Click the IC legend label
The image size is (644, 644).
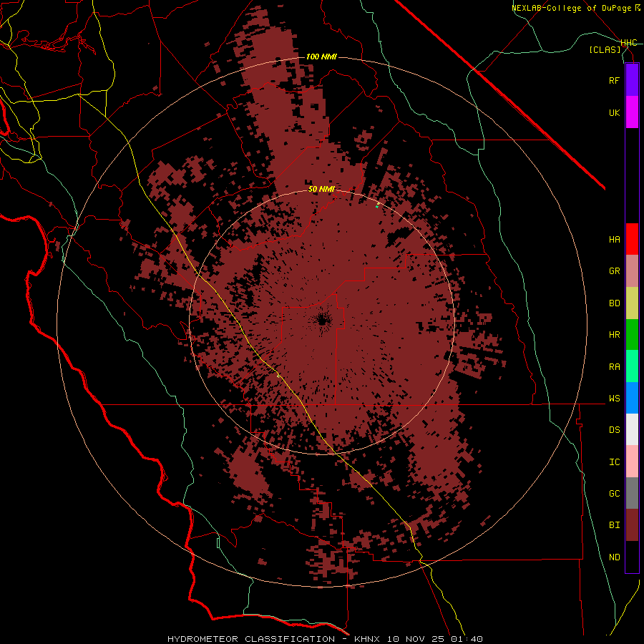[614, 462]
